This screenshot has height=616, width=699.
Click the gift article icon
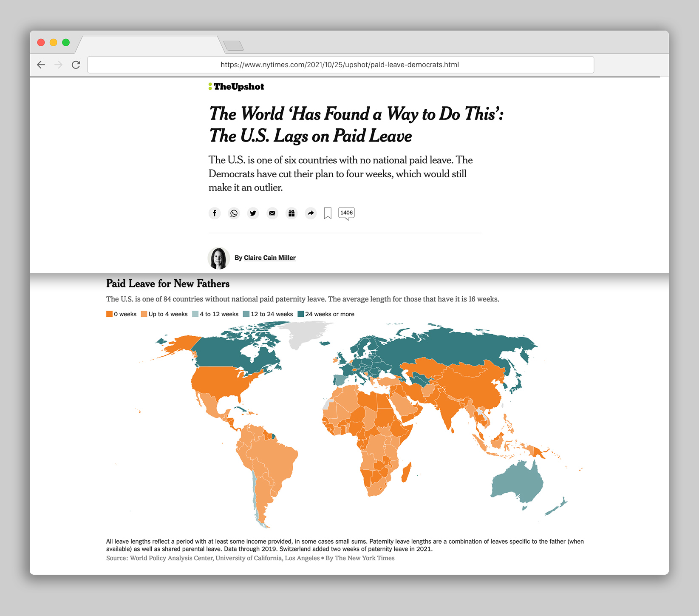tap(291, 213)
